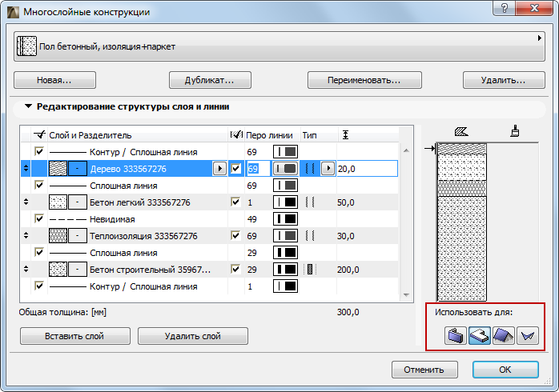
Task: Click Удалить слой button
Action: (193, 336)
